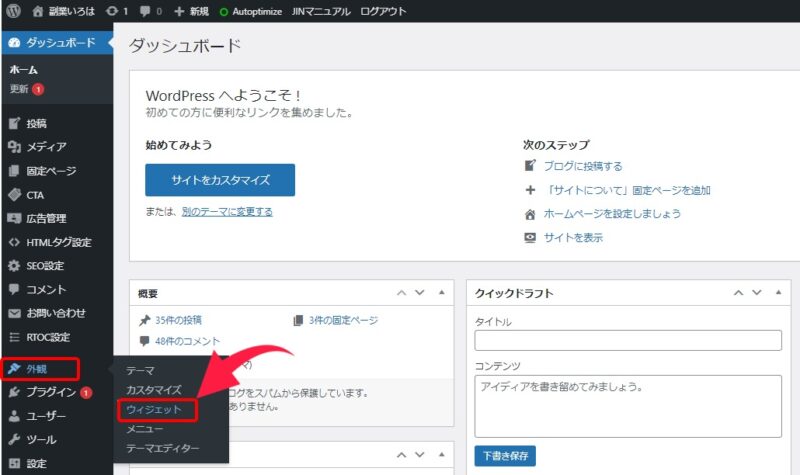
Task: Open サイトを表示 link
Action: coord(573,237)
